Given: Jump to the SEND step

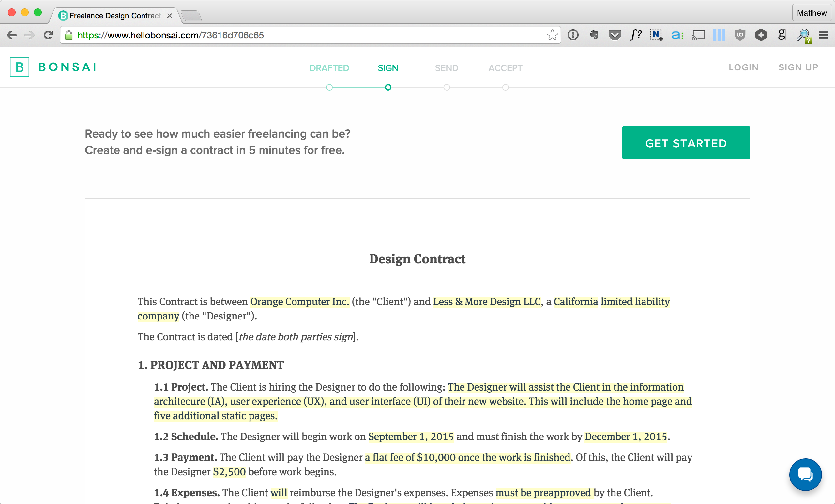Looking at the screenshot, I should (x=446, y=68).
